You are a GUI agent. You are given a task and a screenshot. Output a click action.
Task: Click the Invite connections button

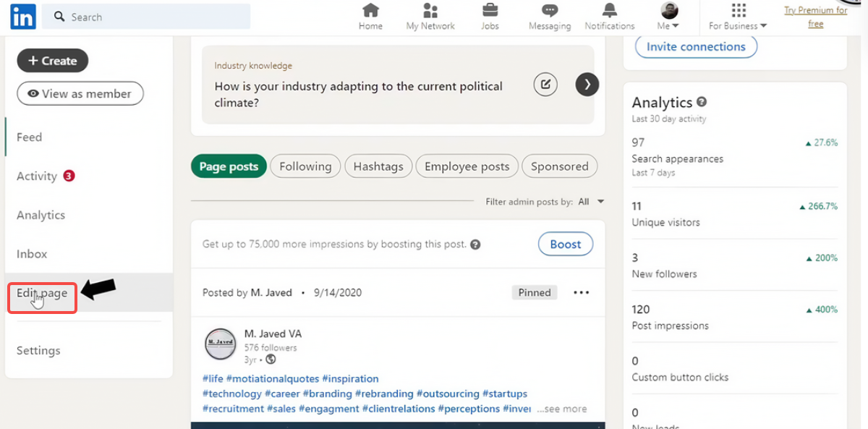[695, 46]
